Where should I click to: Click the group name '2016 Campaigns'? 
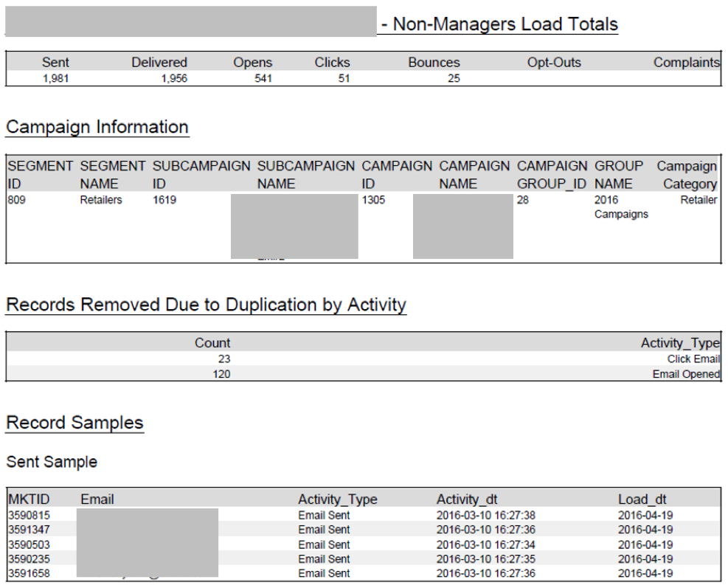click(621, 207)
